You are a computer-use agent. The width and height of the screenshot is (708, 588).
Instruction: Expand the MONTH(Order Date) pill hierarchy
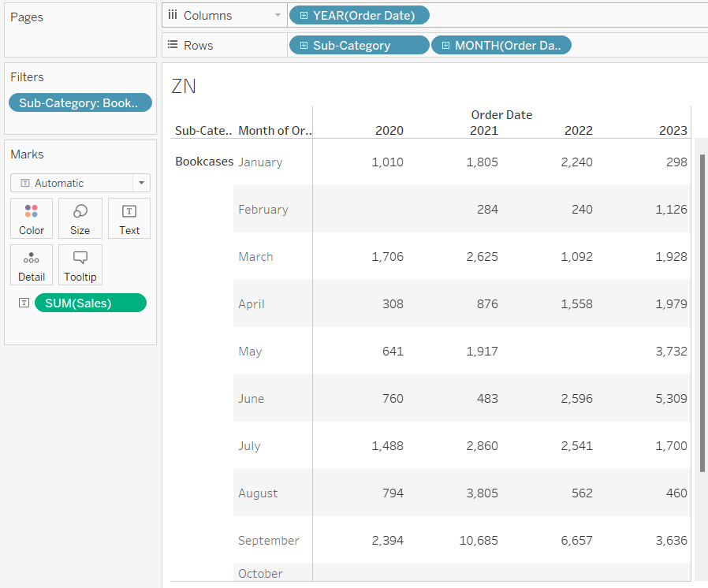[x=445, y=45]
